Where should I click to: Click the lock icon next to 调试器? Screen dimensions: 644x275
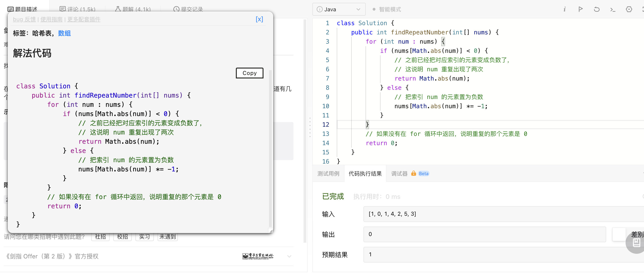[x=413, y=173]
